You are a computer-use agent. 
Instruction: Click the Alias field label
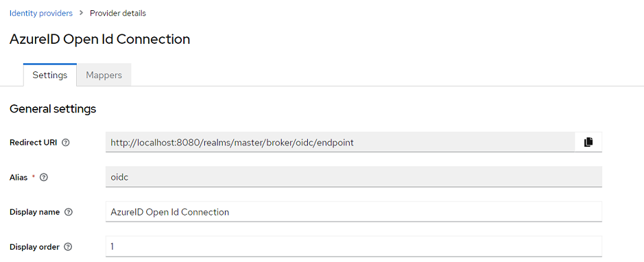[19, 178]
